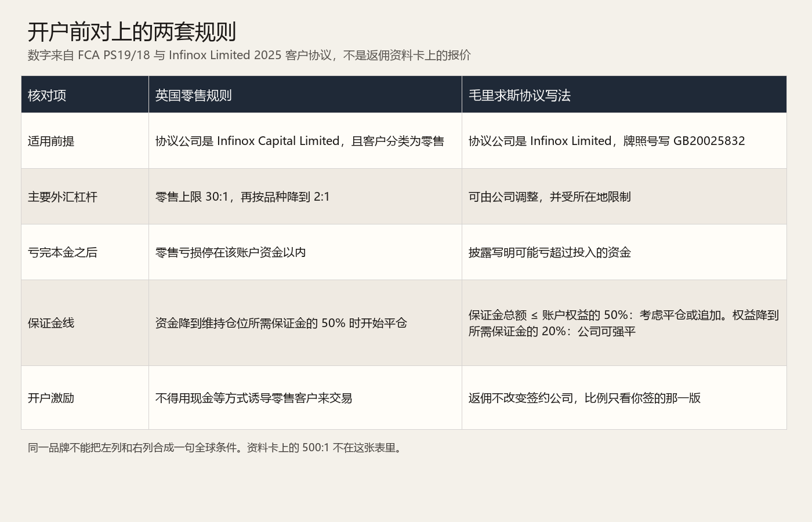Select the 保证金线 row label
Viewport: 812px width, 522px height.
click(x=85, y=323)
